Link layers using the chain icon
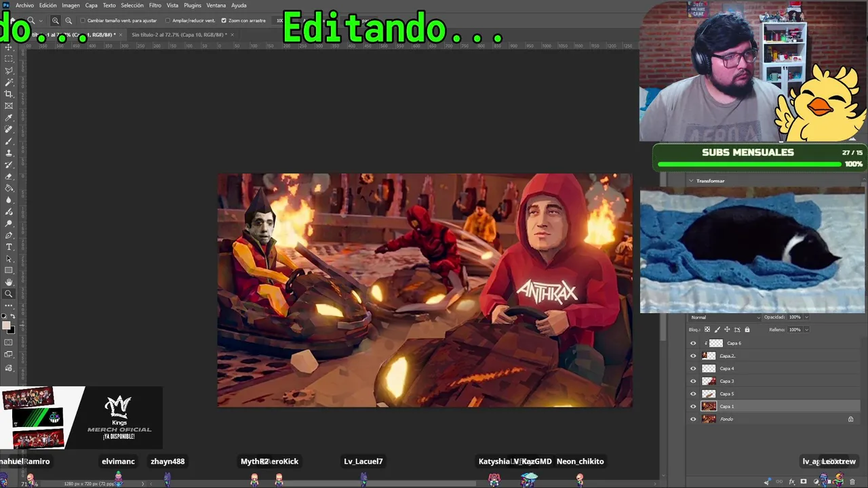Image resolution: width=868 pixels, height=488 pixels. 779,482
